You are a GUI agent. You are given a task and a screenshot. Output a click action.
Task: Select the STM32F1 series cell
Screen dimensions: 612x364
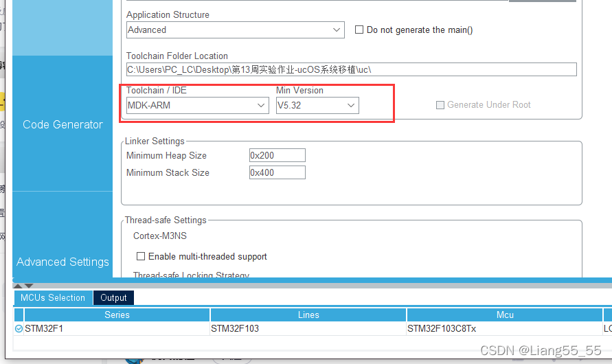[117, 328]
